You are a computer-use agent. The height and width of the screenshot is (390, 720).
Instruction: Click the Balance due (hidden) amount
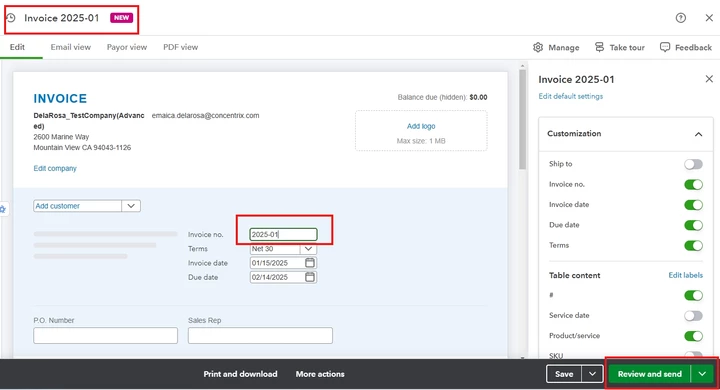tap(478, 97)
